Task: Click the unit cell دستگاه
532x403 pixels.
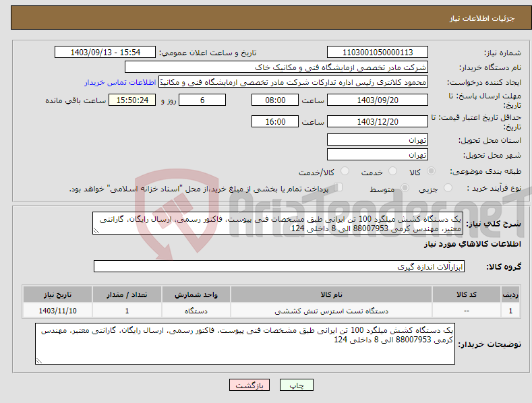Action: point(196,311)
